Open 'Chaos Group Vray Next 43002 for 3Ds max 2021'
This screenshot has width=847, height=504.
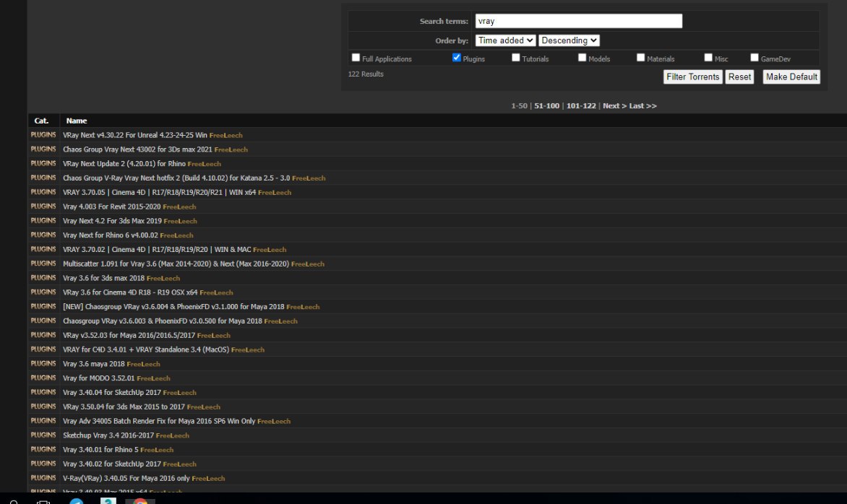[x=137, y=149]
